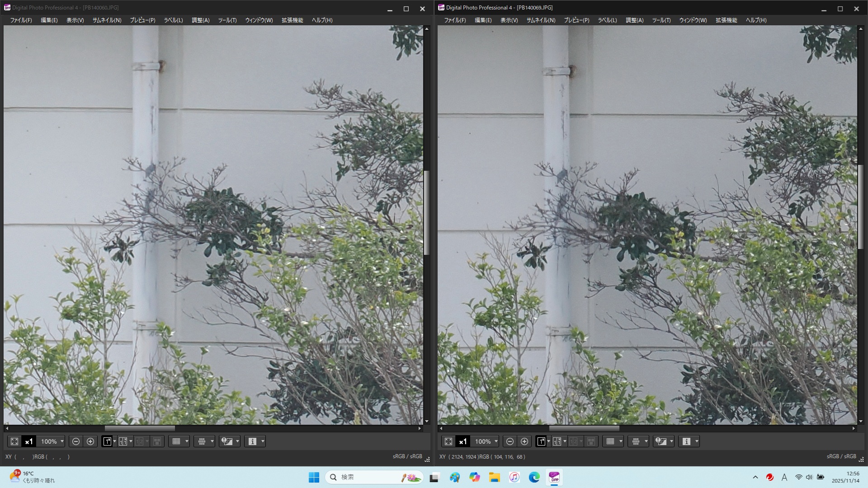Viewport: 868px width, 488px height.
Task: Select before/after split view icon in right window
Action: click(557, 441)
